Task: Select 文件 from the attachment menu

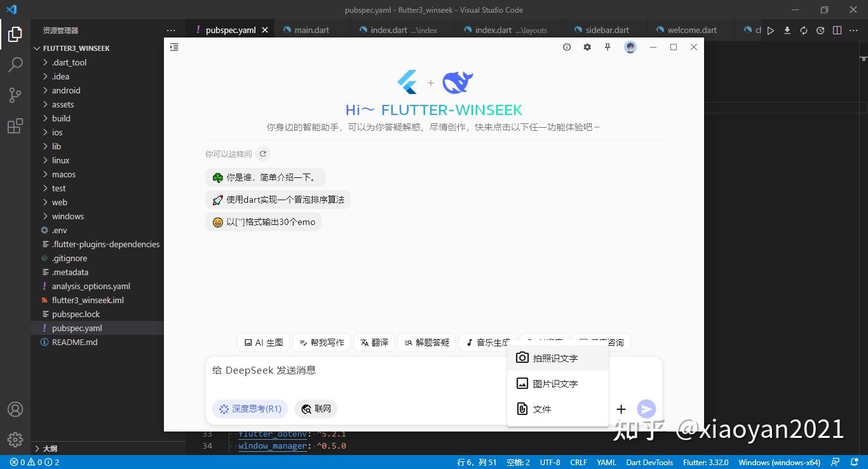Action: tap(541, 409)
